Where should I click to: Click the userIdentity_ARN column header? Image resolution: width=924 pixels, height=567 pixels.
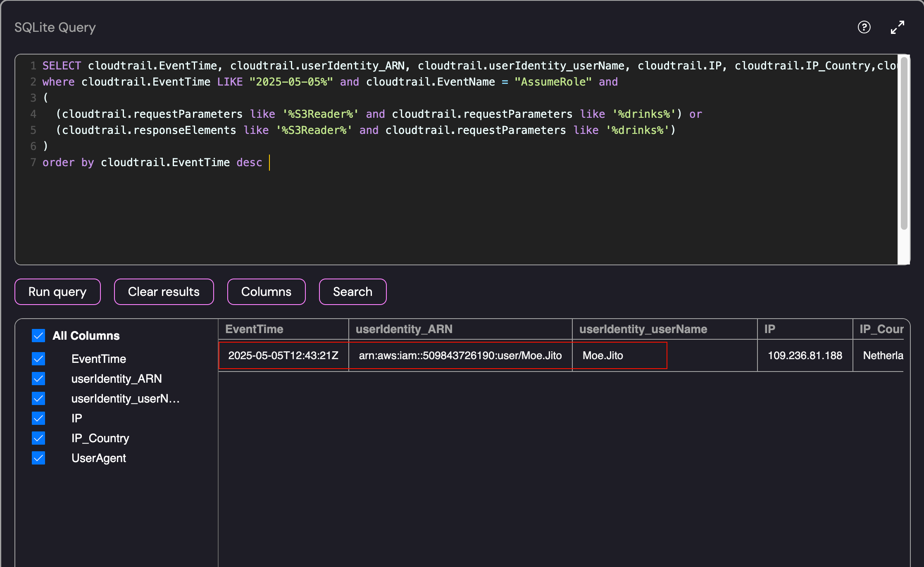point(404,329)
